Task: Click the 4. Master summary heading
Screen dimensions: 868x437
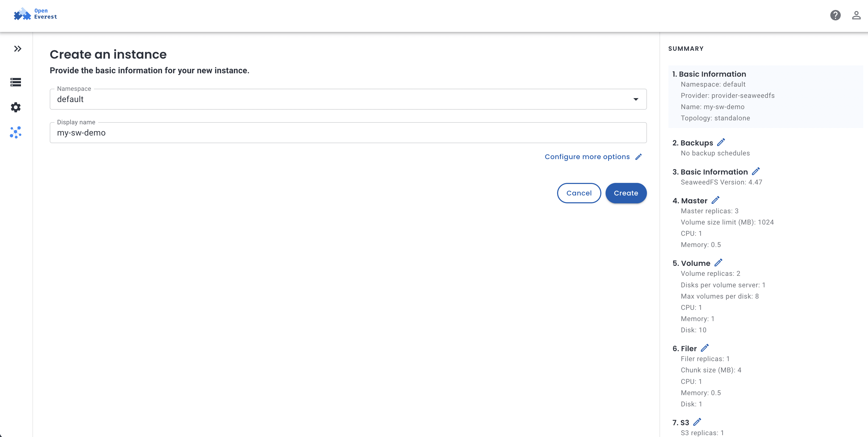Action: pyautogui.click(x=690, y=201)
